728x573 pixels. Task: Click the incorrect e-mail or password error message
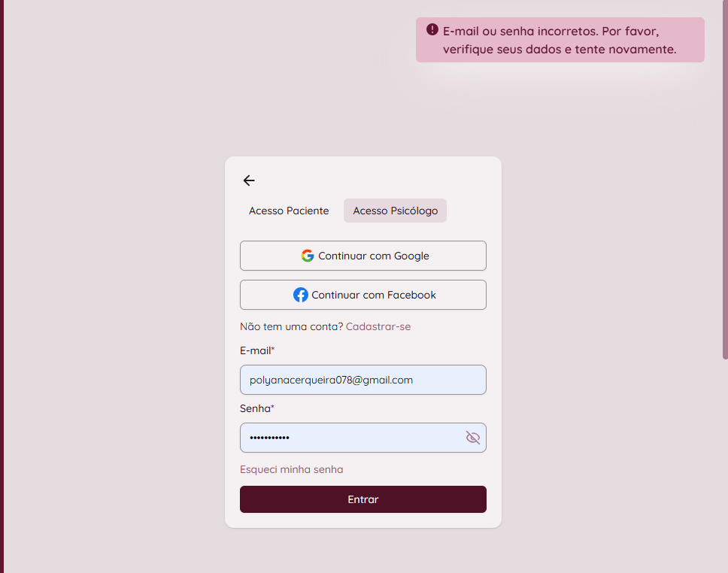560,41
